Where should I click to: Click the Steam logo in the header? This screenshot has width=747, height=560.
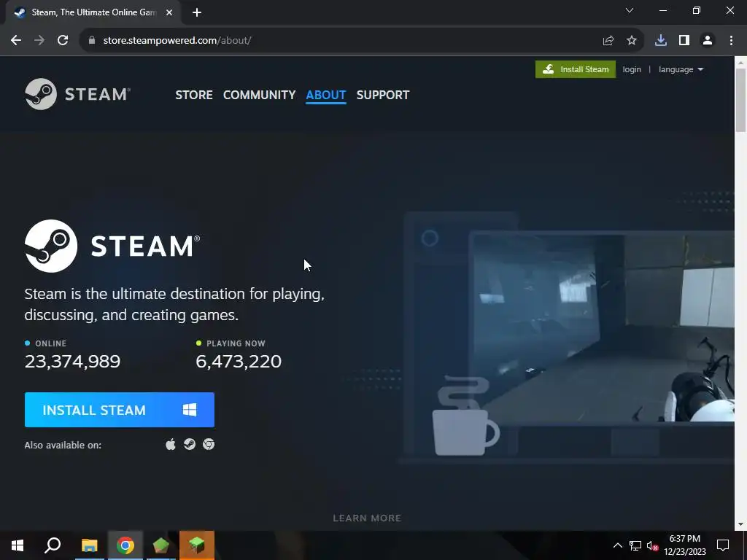point(77,94)
